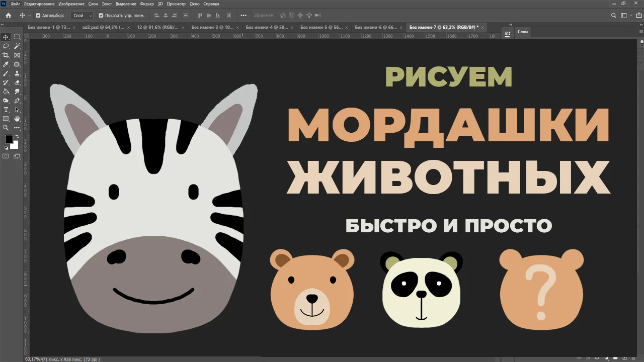Pick the Crop tool
The height and width of the screenshot is (362, 644).
pyautogui.click(x=6, y=55)
